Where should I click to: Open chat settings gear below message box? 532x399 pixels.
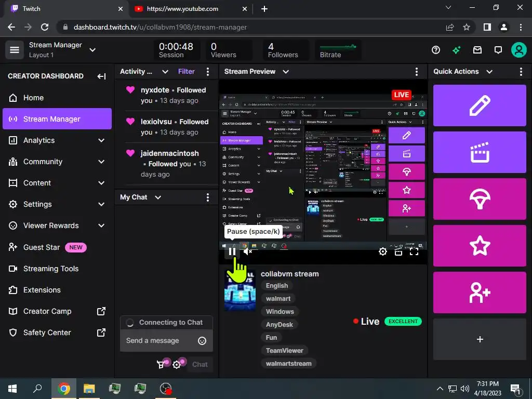177,365
